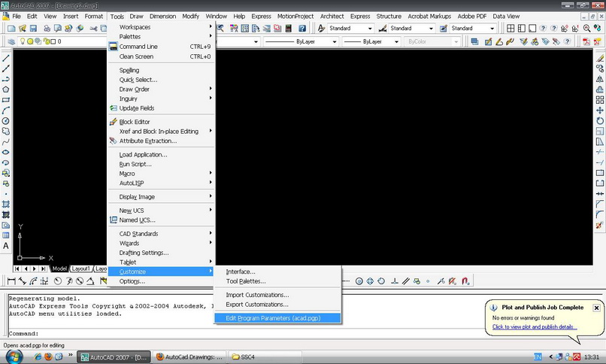Open the Options... menu entry
Viewport: 606px width, 364px height.
161,281
